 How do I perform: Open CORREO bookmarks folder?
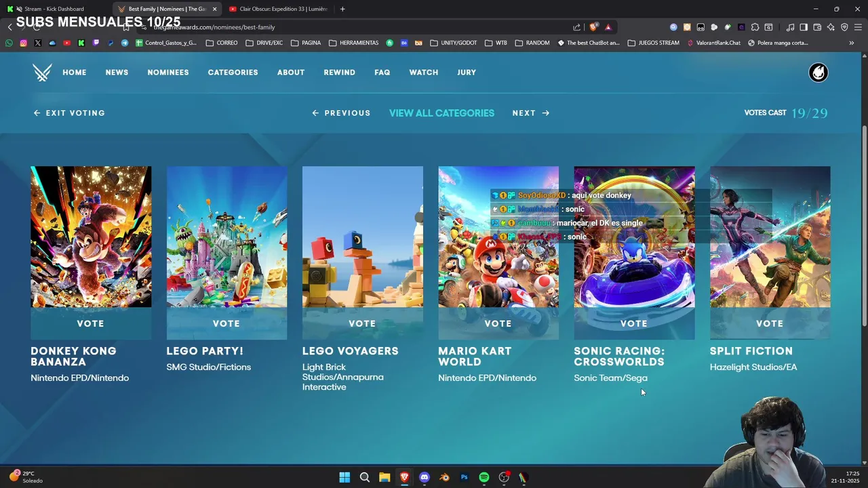coord(222,43)
